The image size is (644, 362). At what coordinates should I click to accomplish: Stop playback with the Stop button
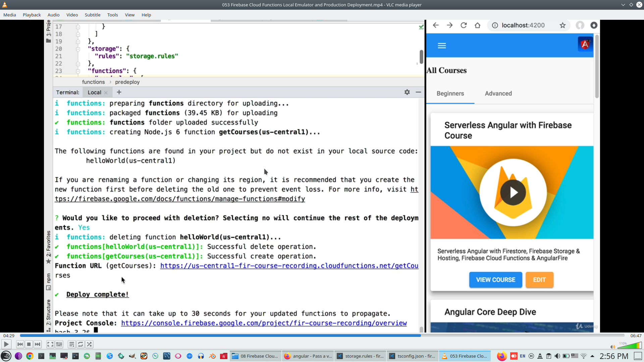coord(29,344)
